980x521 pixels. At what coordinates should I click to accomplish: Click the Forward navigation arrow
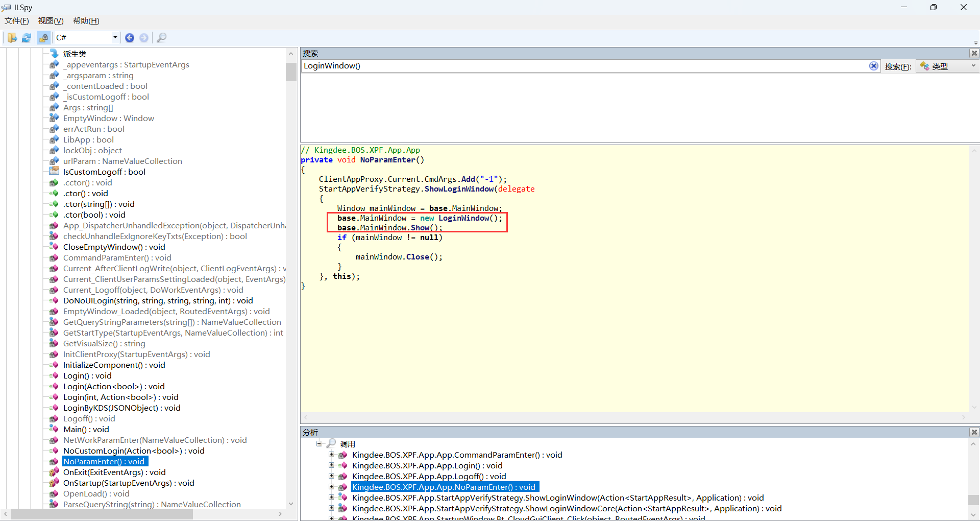(x=144, y=38)
